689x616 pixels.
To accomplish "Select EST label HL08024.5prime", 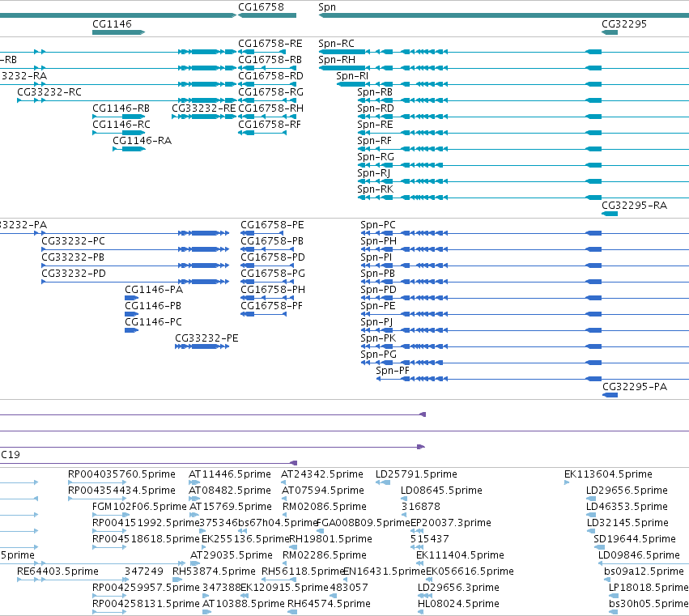I will click(458, 604).
